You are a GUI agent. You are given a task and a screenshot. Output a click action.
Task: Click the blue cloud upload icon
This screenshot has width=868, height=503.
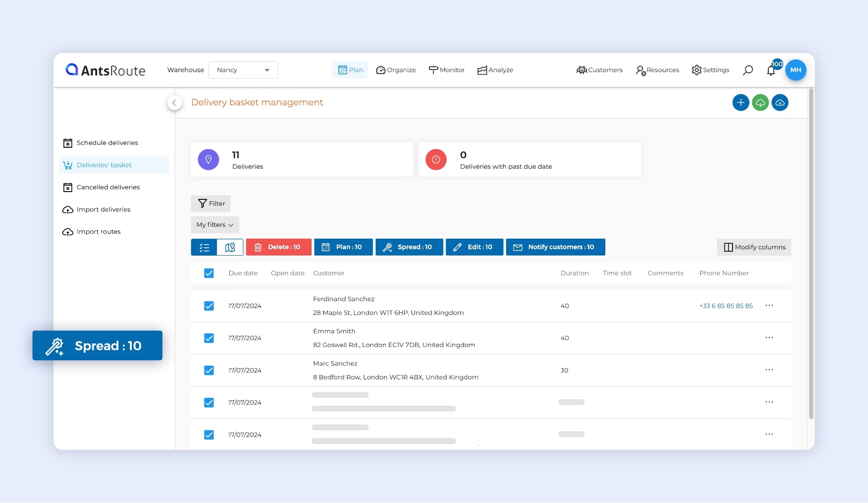coord(780,102)
